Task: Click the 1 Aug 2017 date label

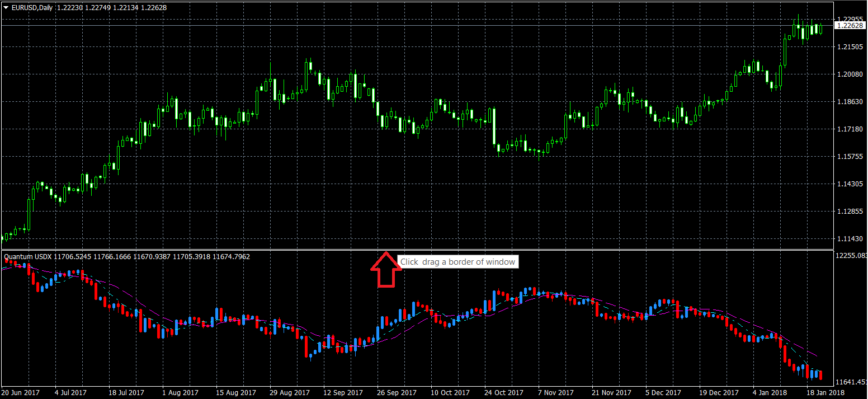Action: (180, 393)
